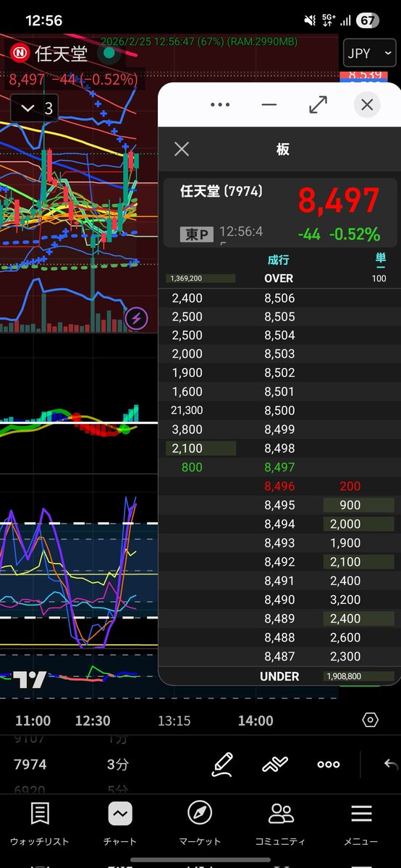Tap the 12:30 time axis label
Screen dimensions: 401x868
[93, 720]
